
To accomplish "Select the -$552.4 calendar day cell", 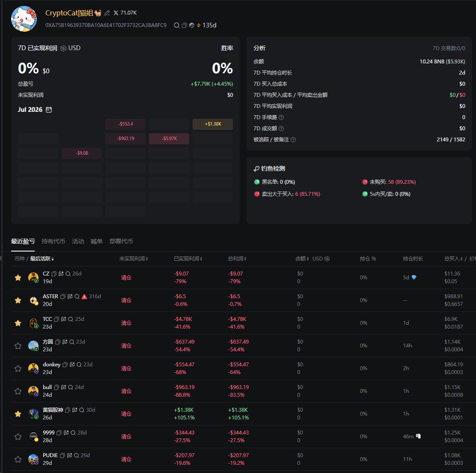I will point(125,124).
